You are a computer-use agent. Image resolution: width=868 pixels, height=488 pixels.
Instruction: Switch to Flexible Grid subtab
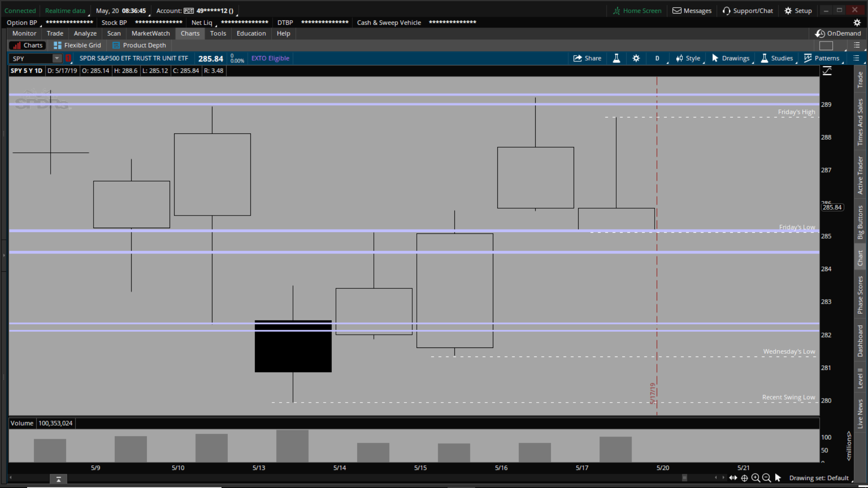(x=77, y=45)
